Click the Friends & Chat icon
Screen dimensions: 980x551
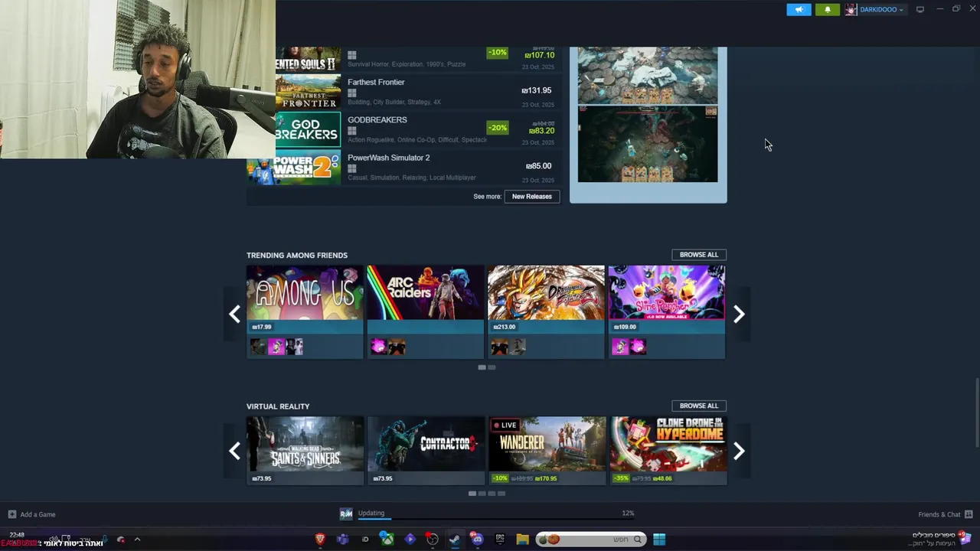click(x=969, y=514)
